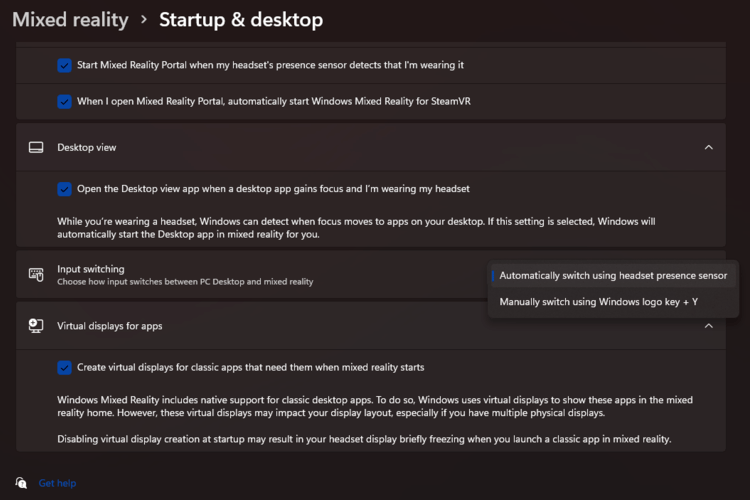Toggle automatically start Windows Mixed Reality for SteamVR
Screen dimensions: 750x500
[65, 101]
